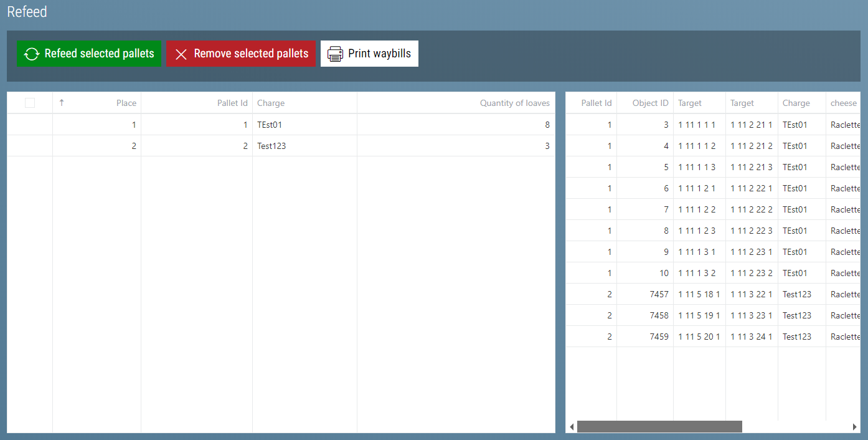
Task: Click the X icon on the red Remove button
Action: click(181, 54)
